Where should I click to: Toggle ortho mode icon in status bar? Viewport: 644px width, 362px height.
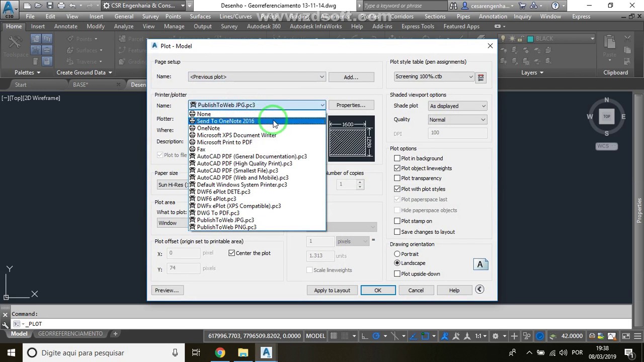tap(365, 336)
